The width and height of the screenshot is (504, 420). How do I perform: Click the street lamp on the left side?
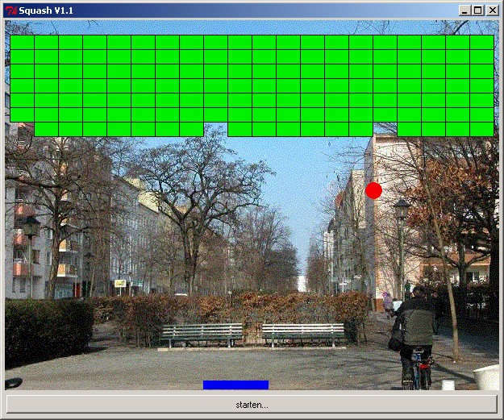coord(31,242)
